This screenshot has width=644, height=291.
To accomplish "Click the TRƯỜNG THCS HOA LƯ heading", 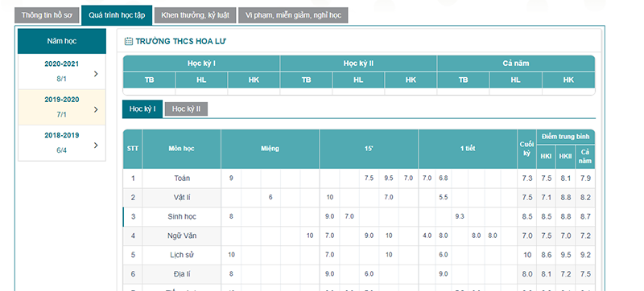I will 181,41.
